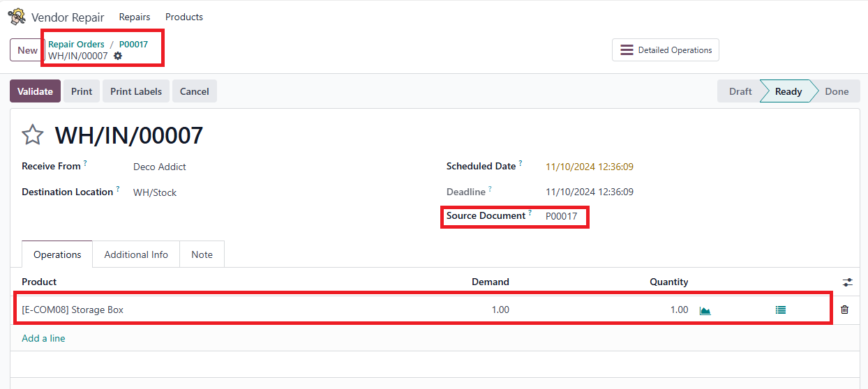
Task: Open column settings adjust icon in table header
Action: point(847,282)
